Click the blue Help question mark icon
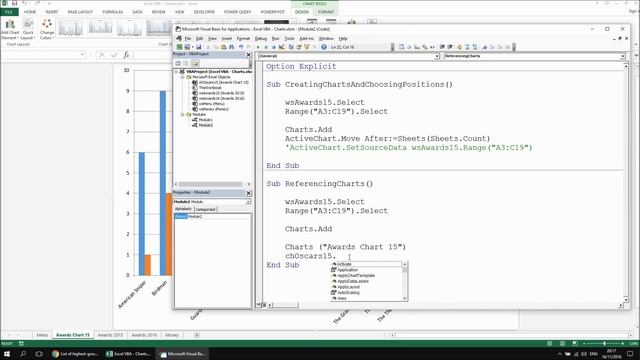640x360 pixels. (x=324, y=47)
